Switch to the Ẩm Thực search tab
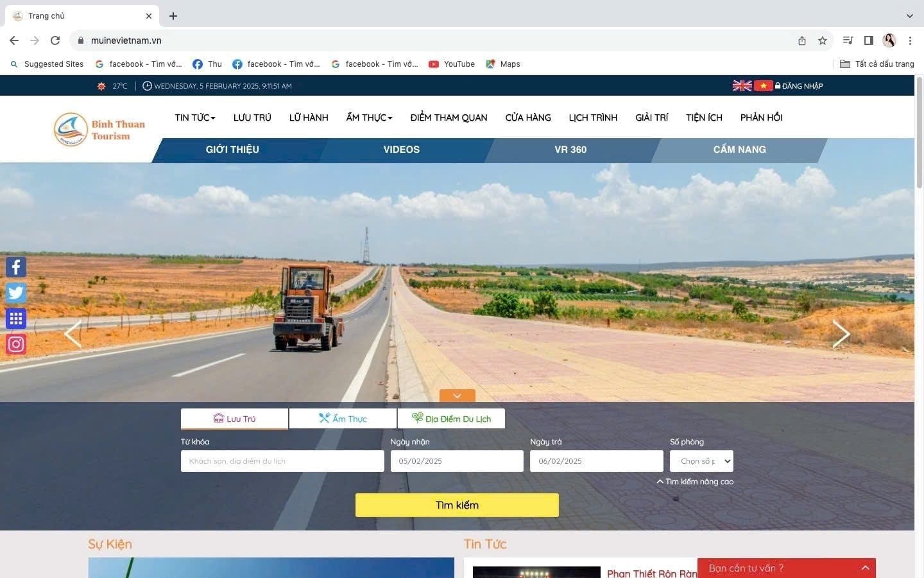 [343, 419]
